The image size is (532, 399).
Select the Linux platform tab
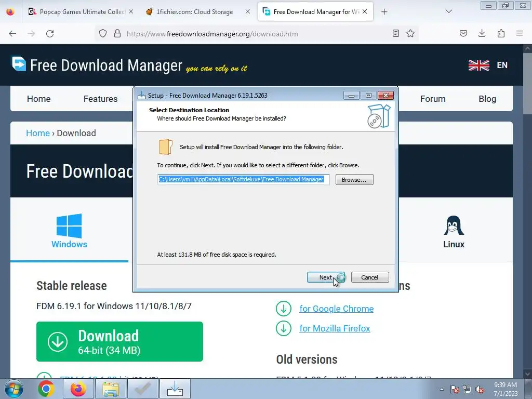[x=454, y=231]
